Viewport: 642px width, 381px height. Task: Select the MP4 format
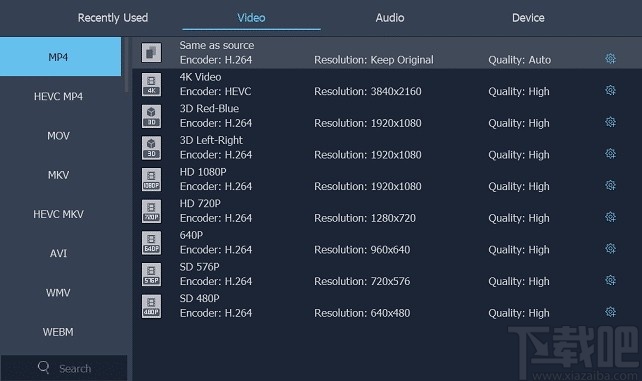point(61,57)
